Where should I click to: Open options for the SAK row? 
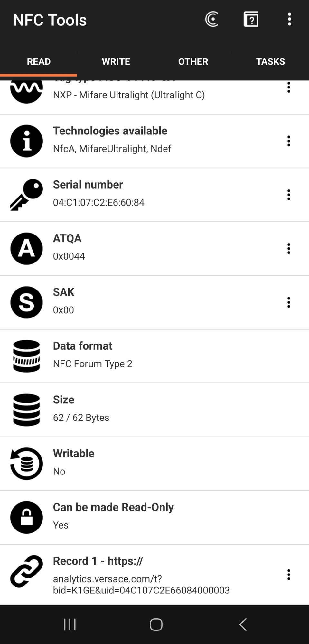point(289,302)
